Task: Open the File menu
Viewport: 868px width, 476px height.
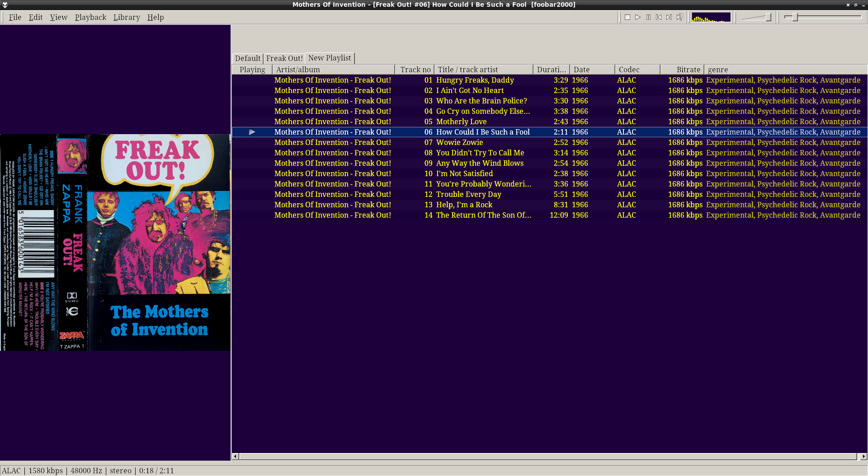Action: pyautogui.click(x=15, y=17)
